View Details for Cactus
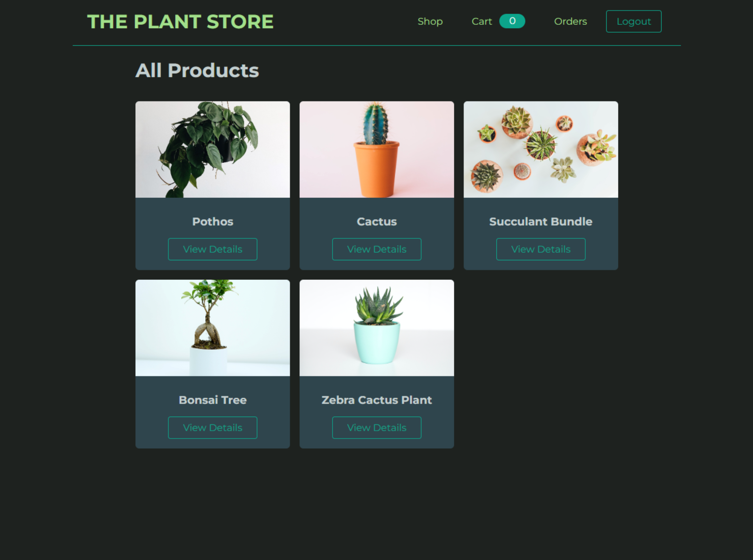Viewport: 753px width, 560px height. [376, 249]
